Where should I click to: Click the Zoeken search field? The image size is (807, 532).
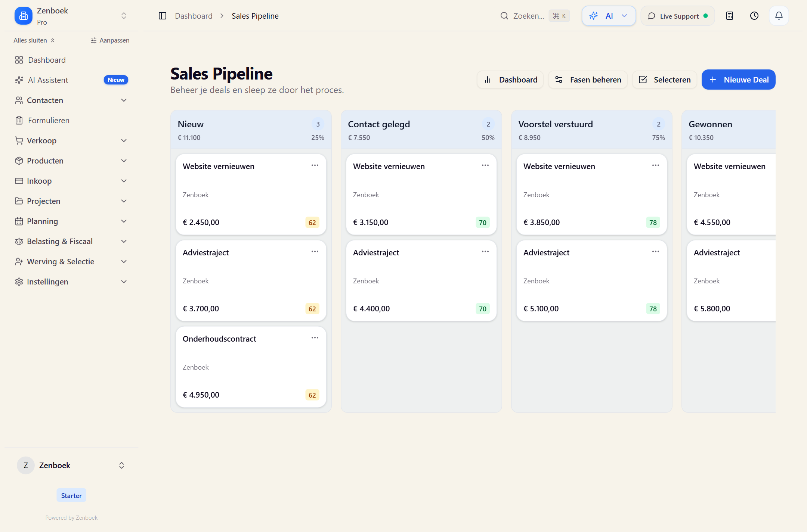click(535, 16)
